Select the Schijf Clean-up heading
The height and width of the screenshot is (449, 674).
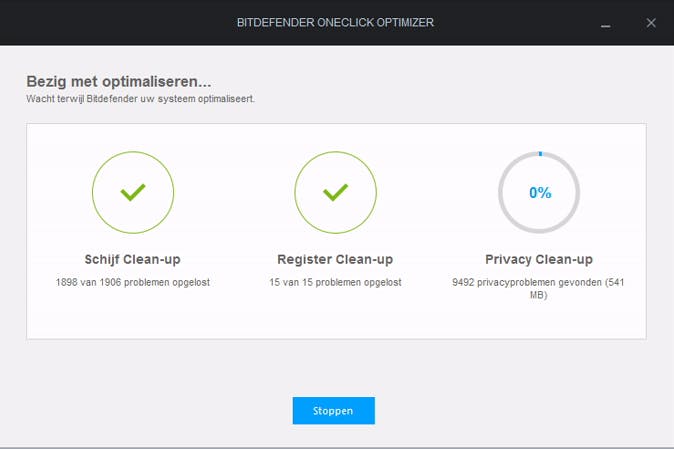pos(132,259)
